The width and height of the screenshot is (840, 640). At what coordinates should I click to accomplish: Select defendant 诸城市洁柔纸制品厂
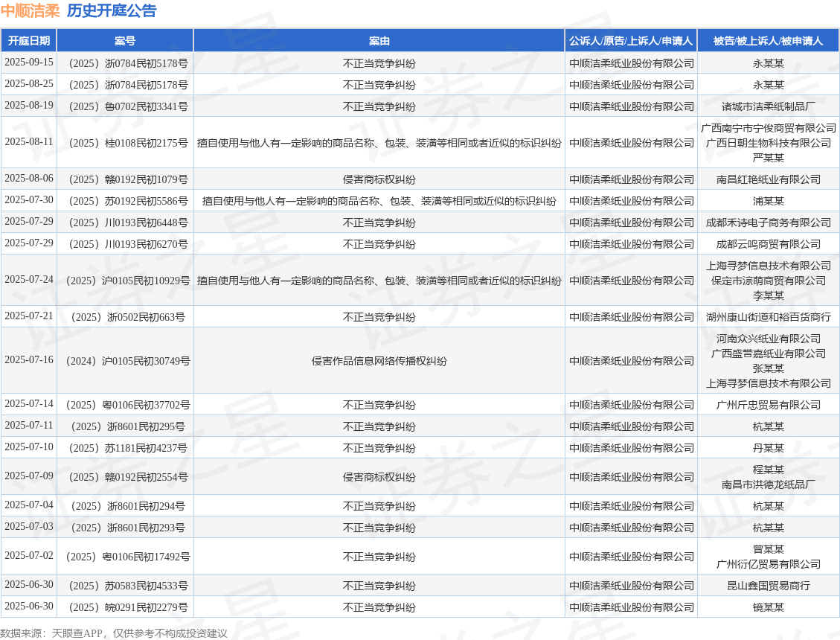click(769, 106)
